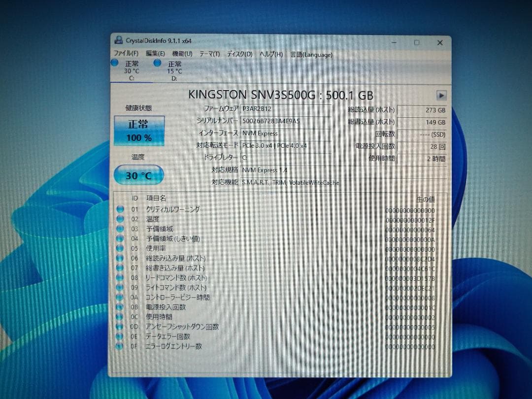The height and width of the screenshot is (399, 532).
Task: Click the 正常 100% health status button
Action: click(x=139, y=130)
